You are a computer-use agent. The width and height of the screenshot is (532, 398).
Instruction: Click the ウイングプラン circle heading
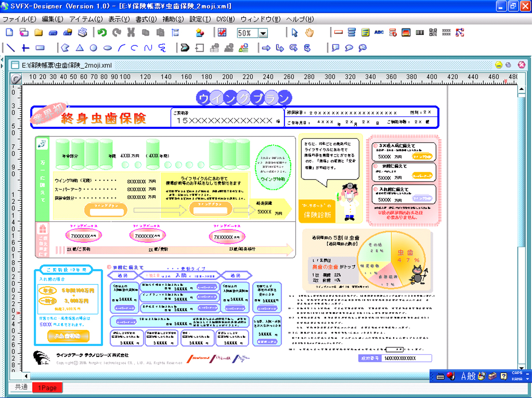[x=244, y=98]
